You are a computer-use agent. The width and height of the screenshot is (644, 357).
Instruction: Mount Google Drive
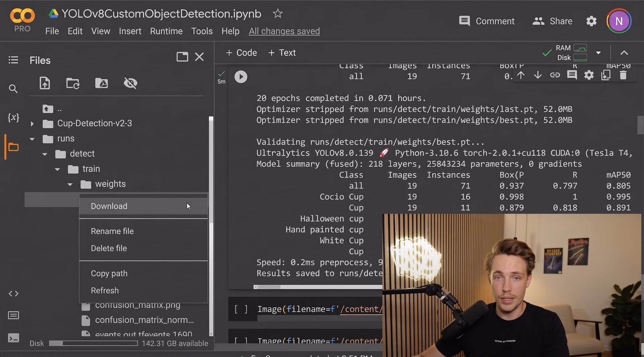click(102, 83)
